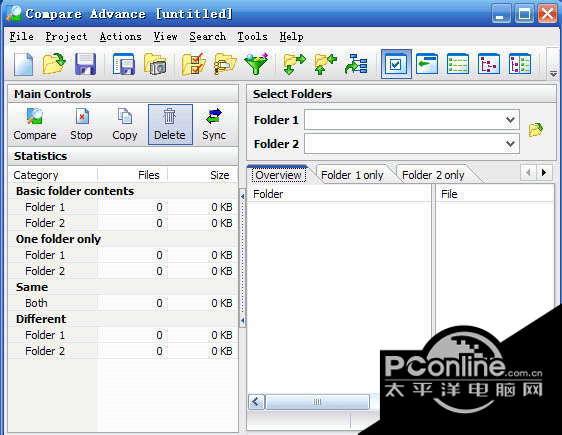Image resolution: width=562 pixels, height=435 pixels.
Task: Click the folder snapshot camera icon
Action: 155,64
